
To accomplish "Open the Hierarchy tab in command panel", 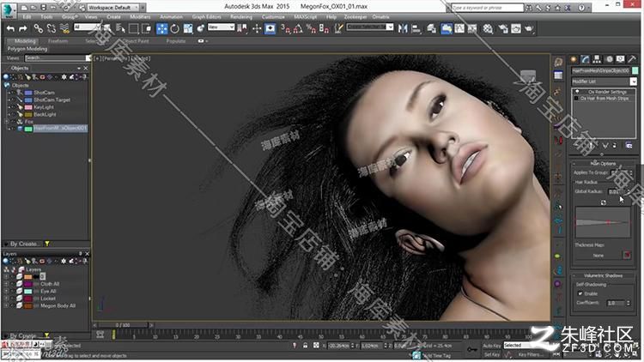I will coord(597,59).
